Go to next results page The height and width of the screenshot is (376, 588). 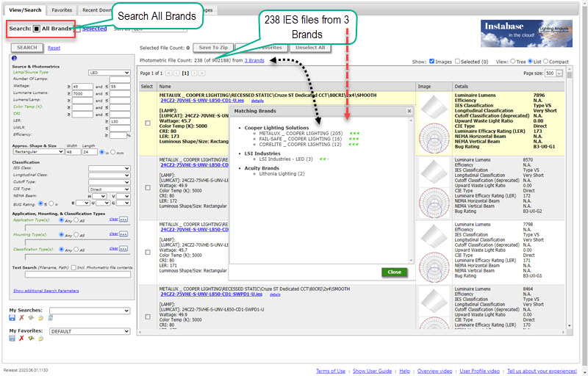(194, 73)
